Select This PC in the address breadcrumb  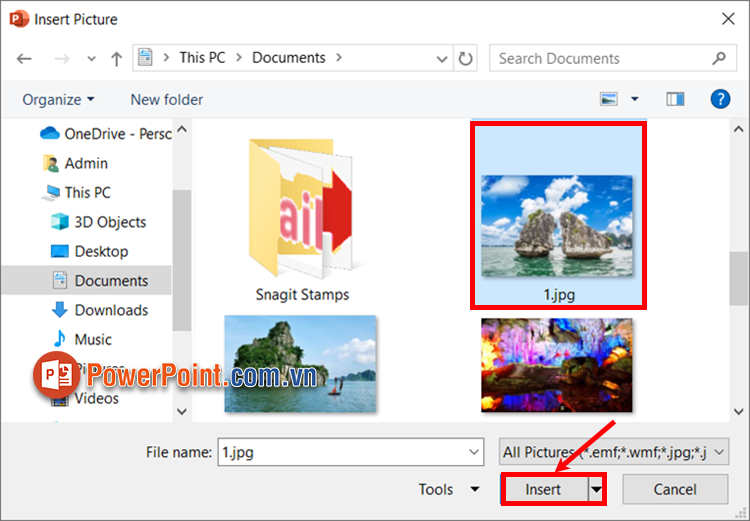[x=202, y=57]
